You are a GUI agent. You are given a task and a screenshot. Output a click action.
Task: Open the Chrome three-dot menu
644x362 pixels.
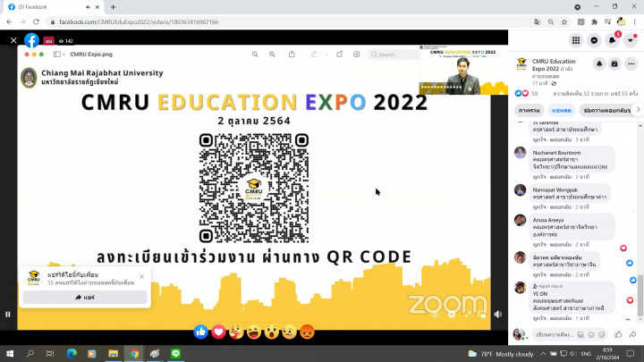click(635, 21)
